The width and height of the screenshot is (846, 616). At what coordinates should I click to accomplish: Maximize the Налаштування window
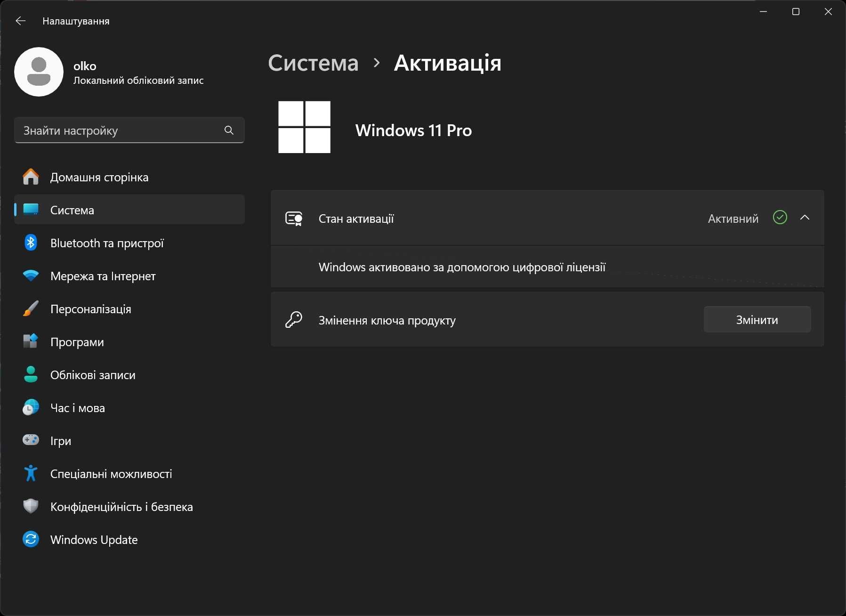point(796,11)
